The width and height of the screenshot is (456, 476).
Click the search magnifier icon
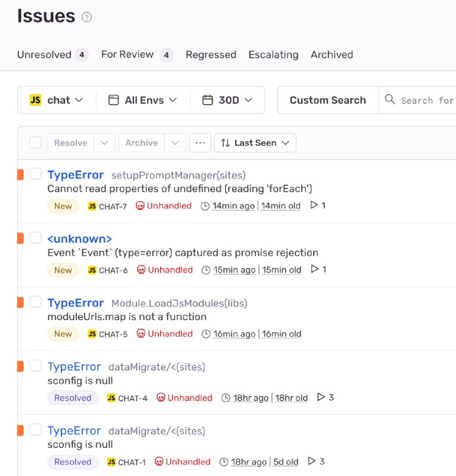point(390,99)
